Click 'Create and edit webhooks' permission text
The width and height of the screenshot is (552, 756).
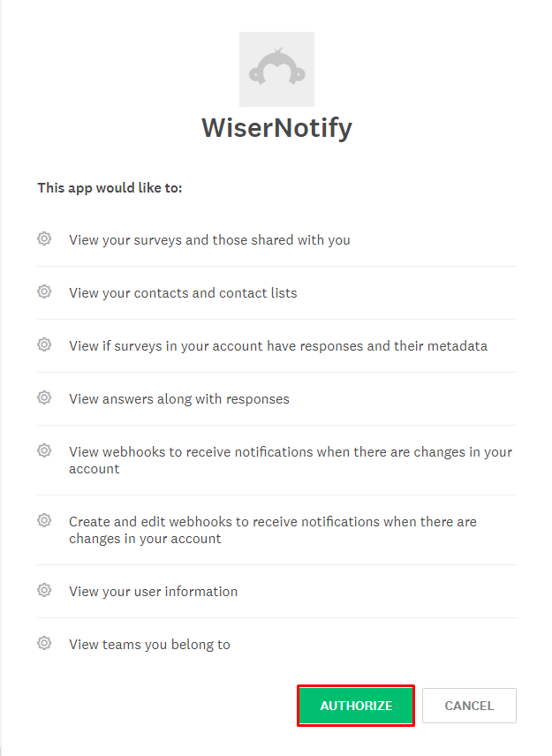pyautogui.click(x=272, y=530)
